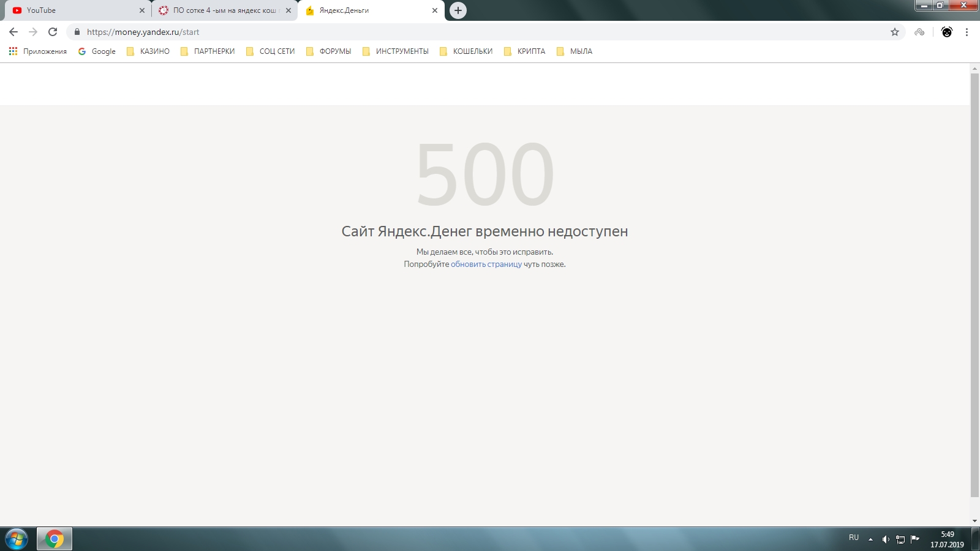Click the 'Мы делаем все, чтобы это исправить.' text

tap(484, 252)
